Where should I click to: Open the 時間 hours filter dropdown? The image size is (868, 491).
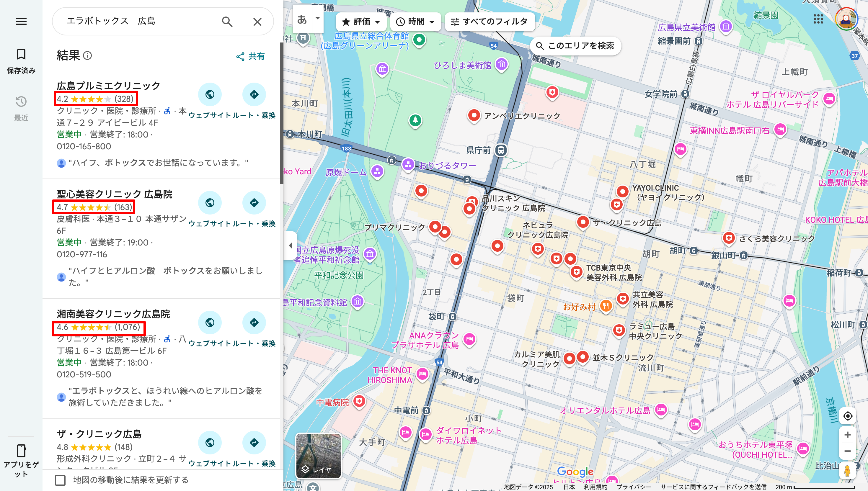[415, 22]
